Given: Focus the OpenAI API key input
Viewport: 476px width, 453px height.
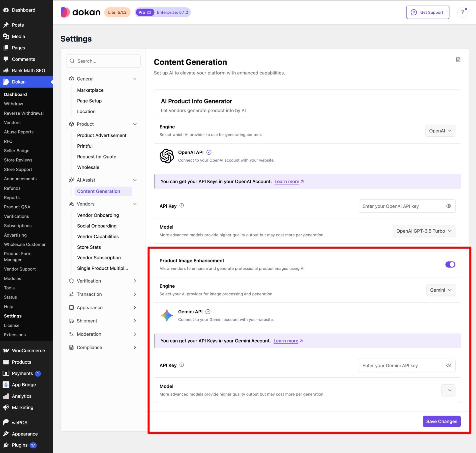Looking at the screenshot, I should coord(407,206).
